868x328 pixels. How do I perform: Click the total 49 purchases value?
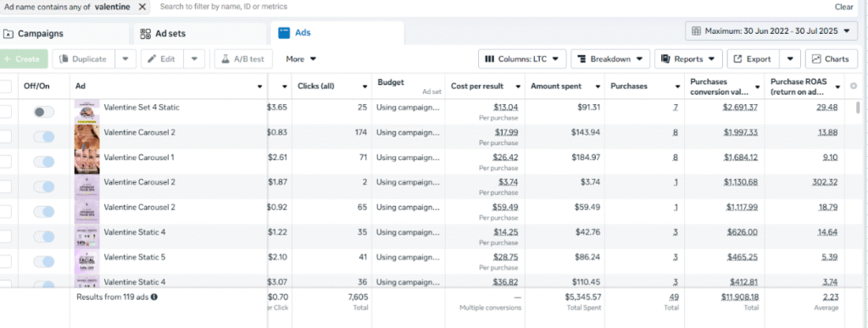pos(674,297)
